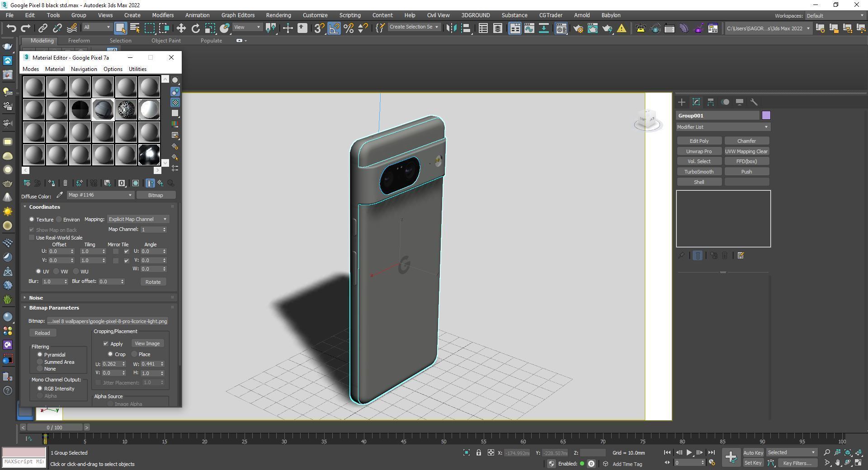The height and width of the screenshot is (470, 868).
Task: Open the Map #1146 name dropdown
Action: pyautogui.click(x=100, y=195)
